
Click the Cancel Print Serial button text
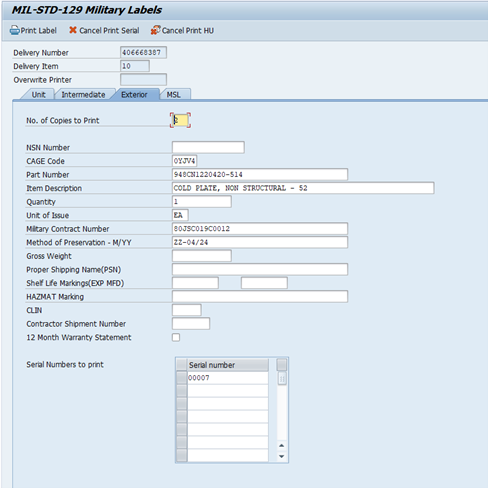coord(109,31)
